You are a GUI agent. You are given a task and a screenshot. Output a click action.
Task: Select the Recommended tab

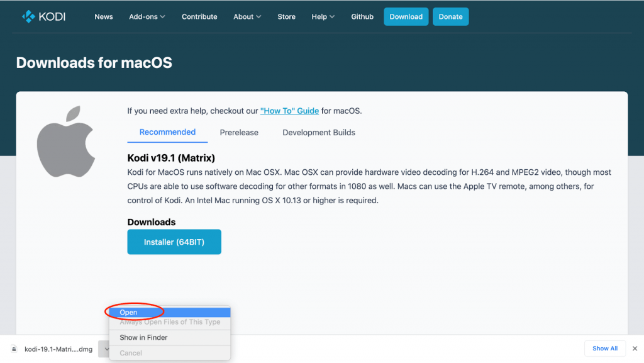[x=167, y=132]
